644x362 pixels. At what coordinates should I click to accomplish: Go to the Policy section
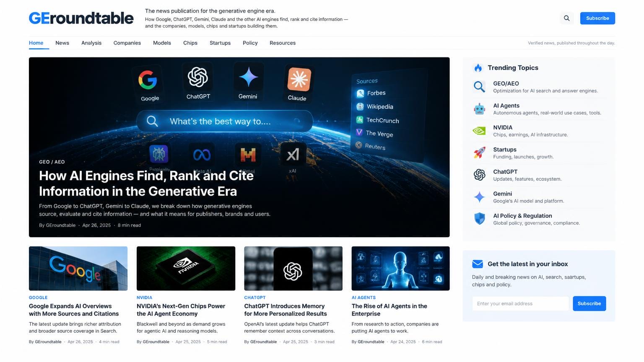click(x=250, y=43)
